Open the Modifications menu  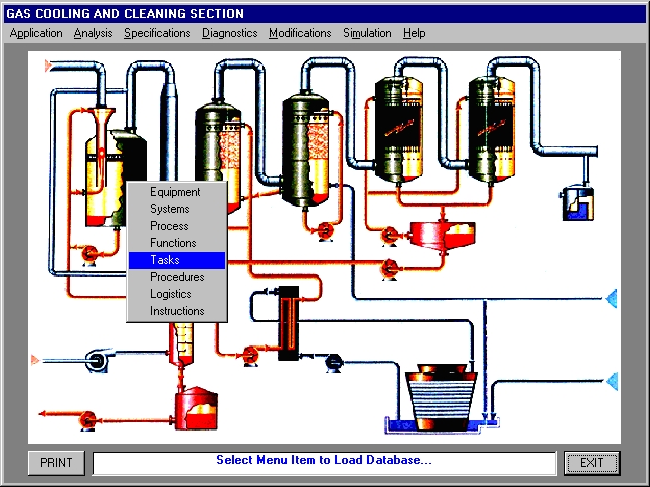pyautogui.click(x=300, y=33)
